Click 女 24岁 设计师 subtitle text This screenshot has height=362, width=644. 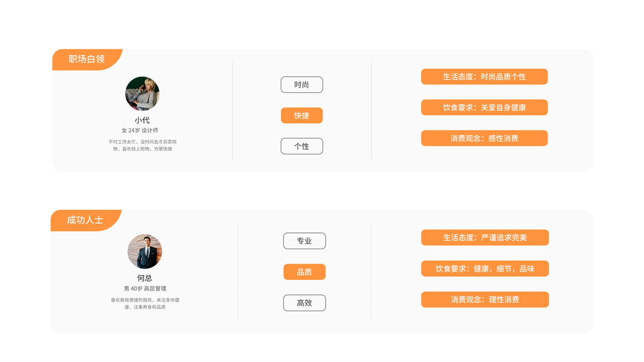tap(140, 130)
